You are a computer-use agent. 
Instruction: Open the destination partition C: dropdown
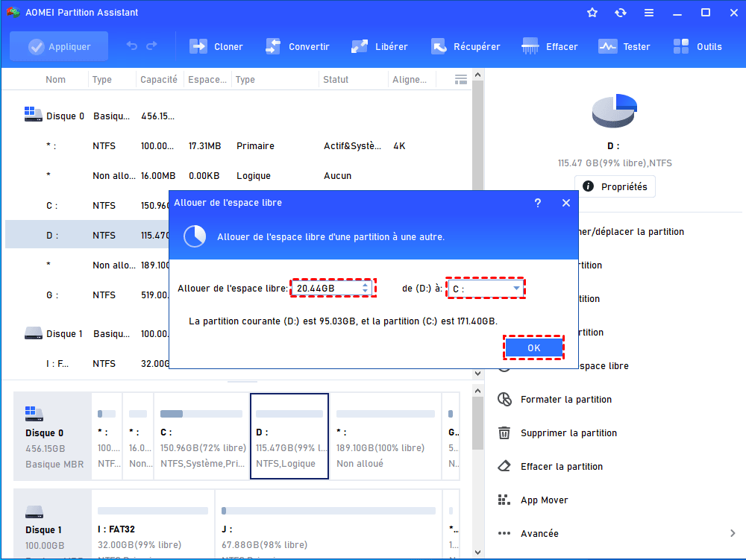516,289
